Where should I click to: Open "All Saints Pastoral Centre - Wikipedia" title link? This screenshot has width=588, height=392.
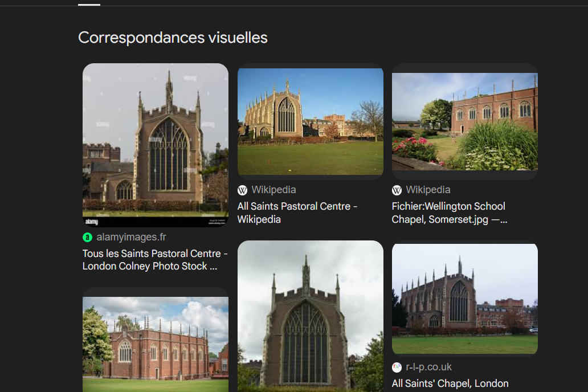coord(297,213)
